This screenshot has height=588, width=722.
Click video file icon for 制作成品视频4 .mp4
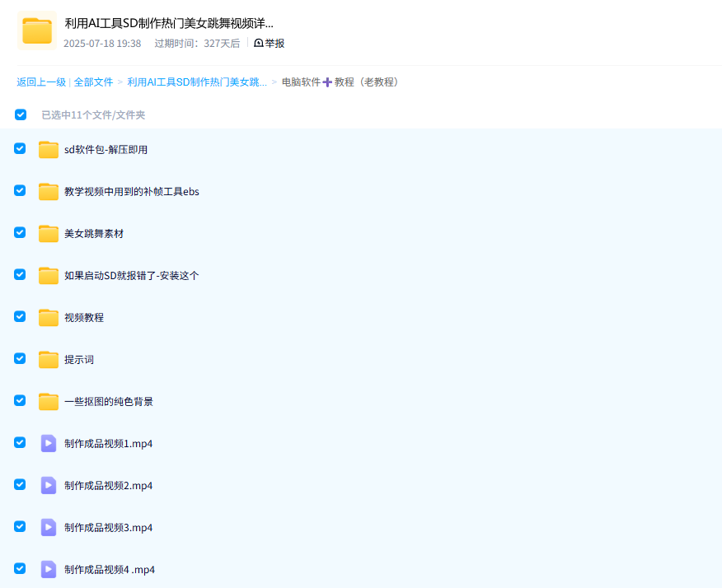pos(49,570)
